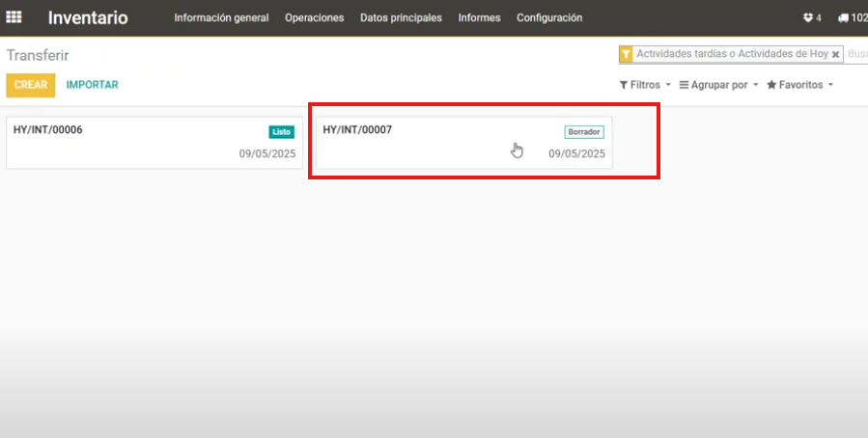The width and height of the screenshot is (868, 438).
Task: Click the IMPORTAR button
Action: tap(92, 85)
